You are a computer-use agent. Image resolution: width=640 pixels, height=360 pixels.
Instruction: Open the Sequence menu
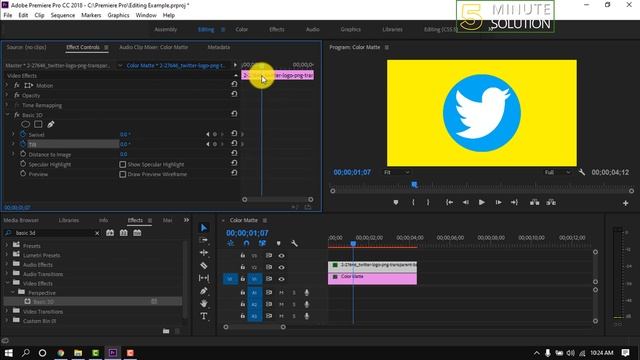coord(62,15)
